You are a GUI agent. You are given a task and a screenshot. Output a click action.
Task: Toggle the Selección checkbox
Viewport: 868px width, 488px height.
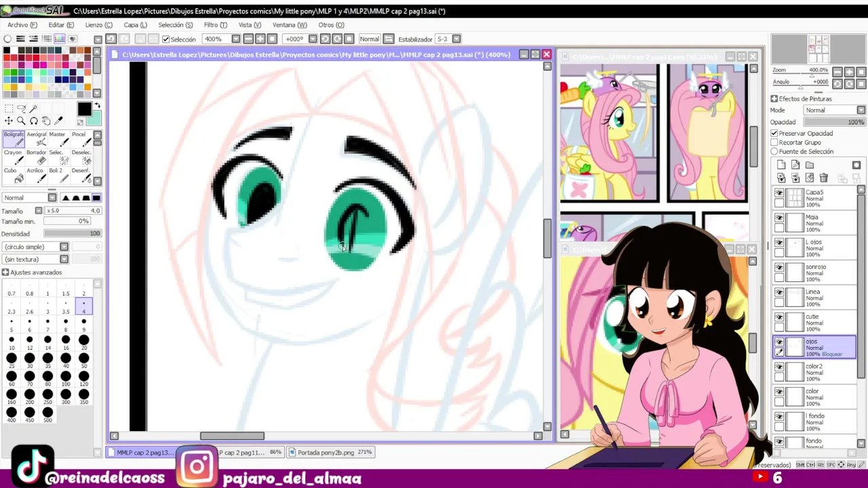point(165,39)
